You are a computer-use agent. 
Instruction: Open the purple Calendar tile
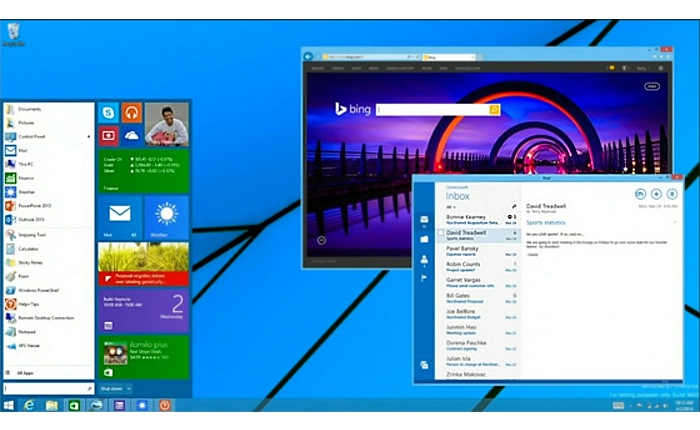pyautogui.click(x=143, y=310)
